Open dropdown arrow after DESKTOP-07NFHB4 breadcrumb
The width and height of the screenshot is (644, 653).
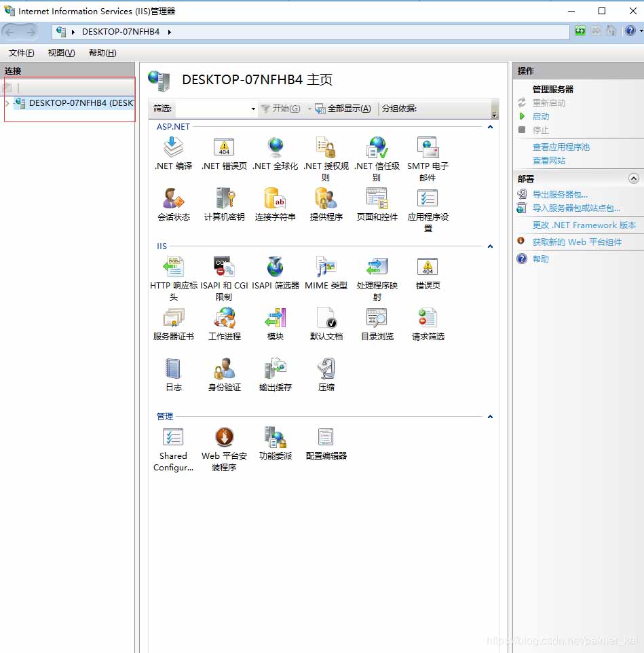tap(169, 32)
